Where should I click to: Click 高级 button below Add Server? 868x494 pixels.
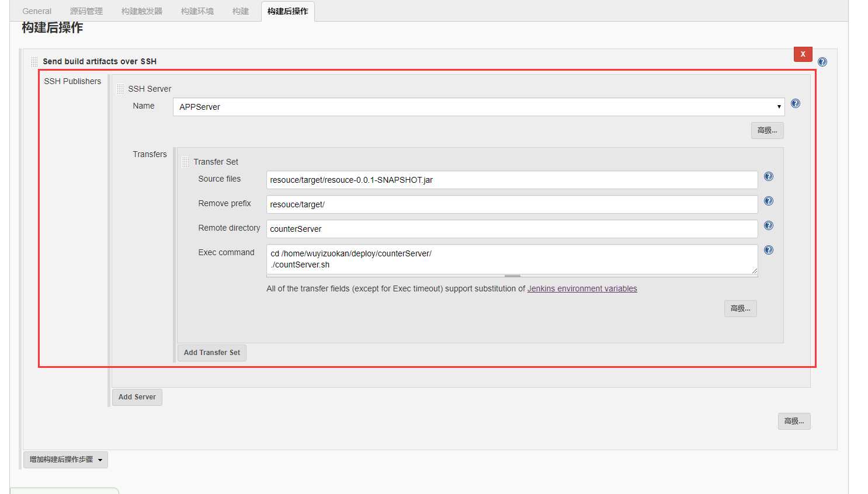[794, 421]
